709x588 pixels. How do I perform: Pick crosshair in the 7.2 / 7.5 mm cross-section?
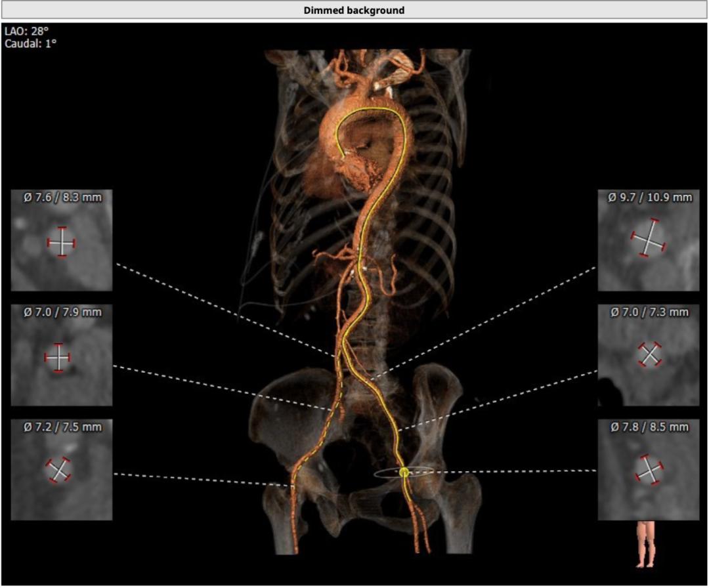tap(59, 470)
